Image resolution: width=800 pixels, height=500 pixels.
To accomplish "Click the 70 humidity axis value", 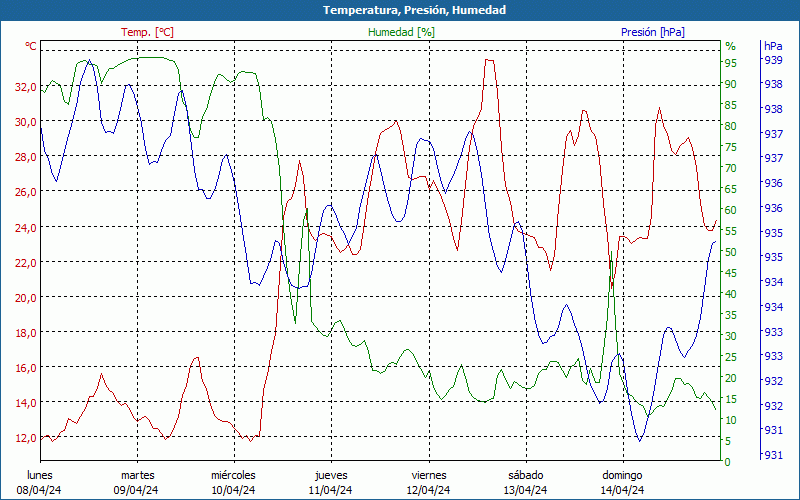I will point(731,168).
